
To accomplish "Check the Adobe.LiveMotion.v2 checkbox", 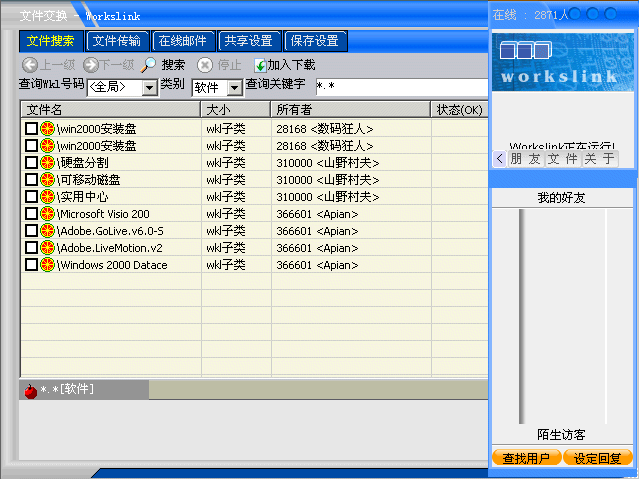I will pos(31,247).
